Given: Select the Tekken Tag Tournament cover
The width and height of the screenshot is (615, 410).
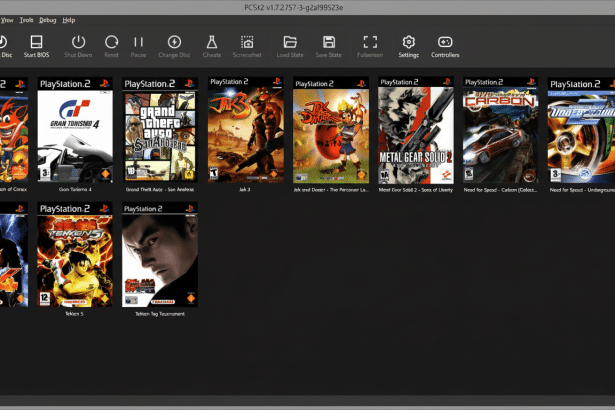Looking at the screenshot, I should (x=160, y=255).
